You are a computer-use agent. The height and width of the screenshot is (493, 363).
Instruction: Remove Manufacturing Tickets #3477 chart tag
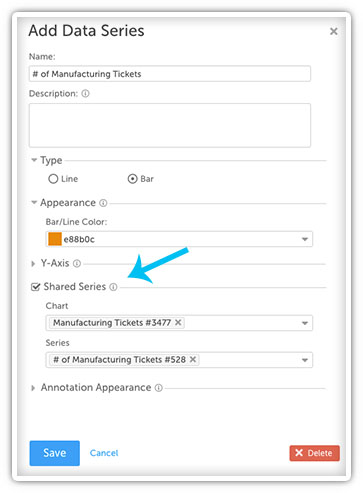tap(178, 322)
